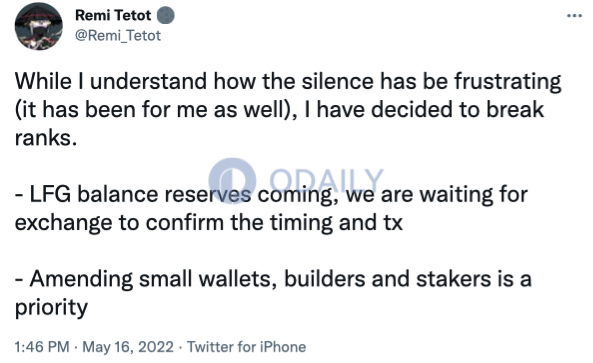Click the words 'builders and stakers'
The image size is (593, 363).
[387, 279]
